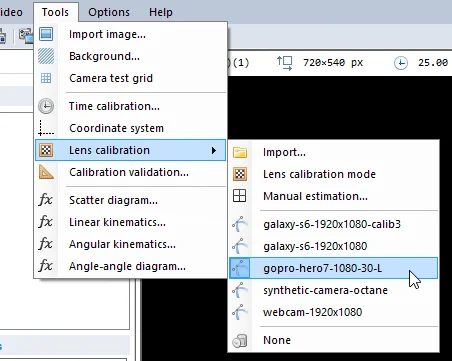452x361 pixels.
Task: Choose Import image… from Tools menu
Action: 131,34
